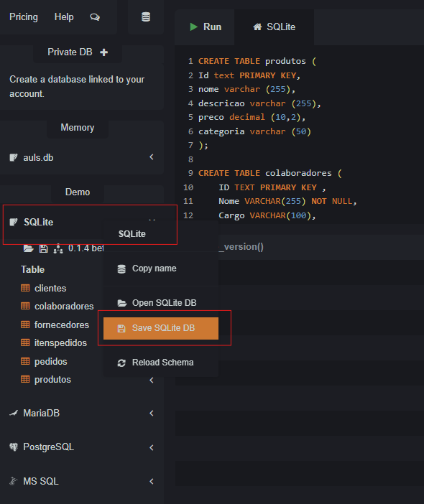This screenshot has height=504, width=424.
Task: Click the home icon beside SQLite tab
Action: [257, 27]
